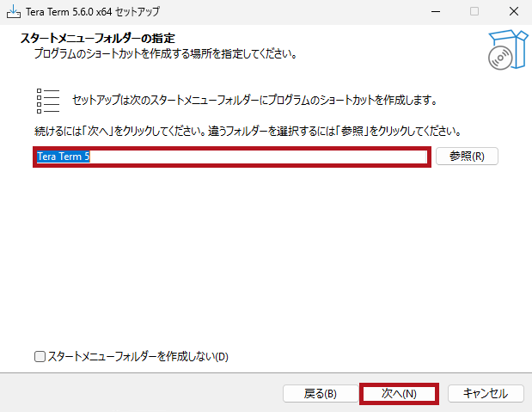The image size is (532, 412).
Task: Go back with the 戻る(B) button
Action: tap(320, 393)
